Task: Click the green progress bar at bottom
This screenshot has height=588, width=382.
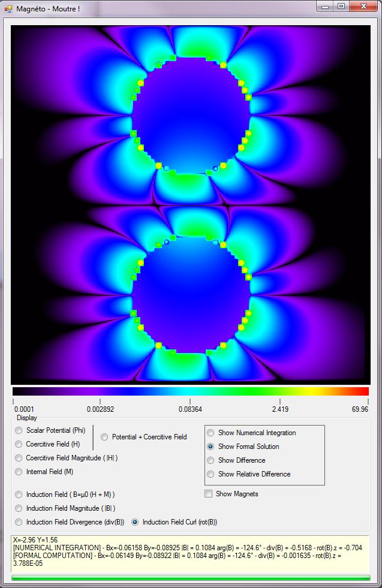Action: click(x=191, y=578)
